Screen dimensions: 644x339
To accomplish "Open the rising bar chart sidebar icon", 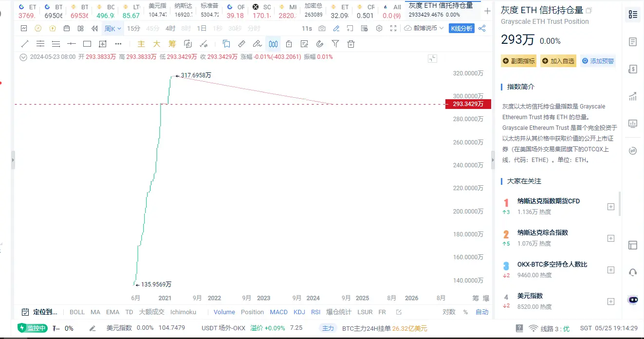I will pyautogui.click(x=633, y=96).
